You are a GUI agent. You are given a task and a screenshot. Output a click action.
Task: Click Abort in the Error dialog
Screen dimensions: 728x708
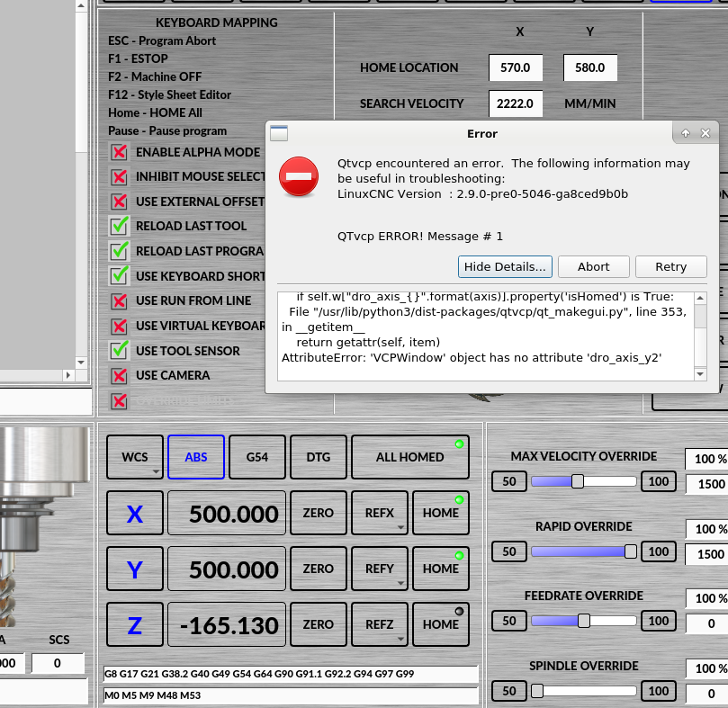pos(593,266)
